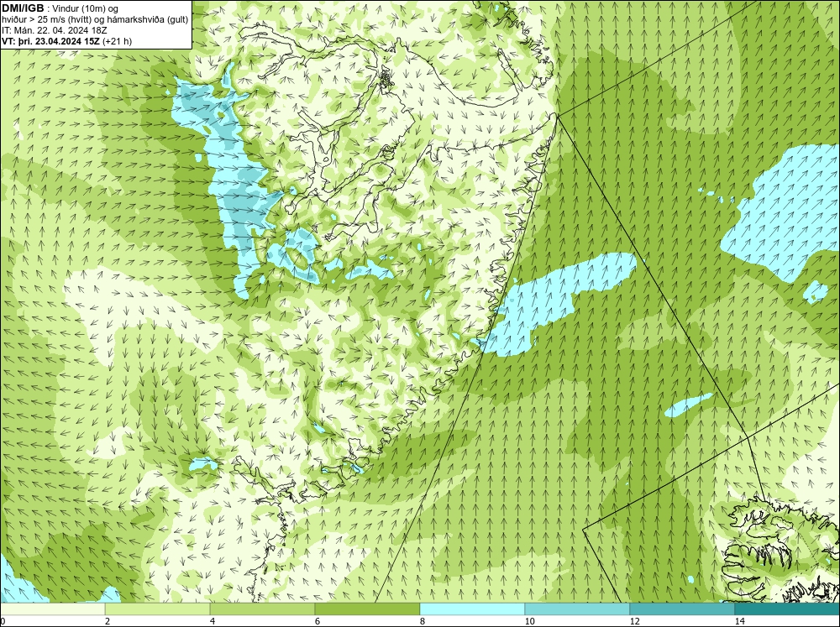The height and width of the screenshot is (627, 840).
Task: Click the legend label '2'
Action: (x=108, y=621)
